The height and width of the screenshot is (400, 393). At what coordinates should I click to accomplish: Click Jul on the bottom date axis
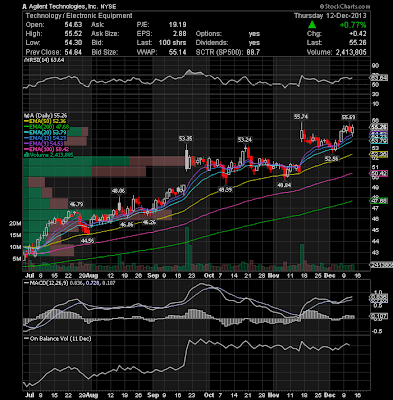[x=30, y=395]
